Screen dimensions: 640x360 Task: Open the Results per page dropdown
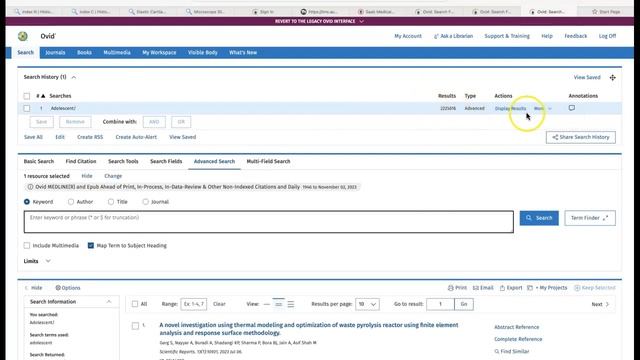[x=367, y=304]
